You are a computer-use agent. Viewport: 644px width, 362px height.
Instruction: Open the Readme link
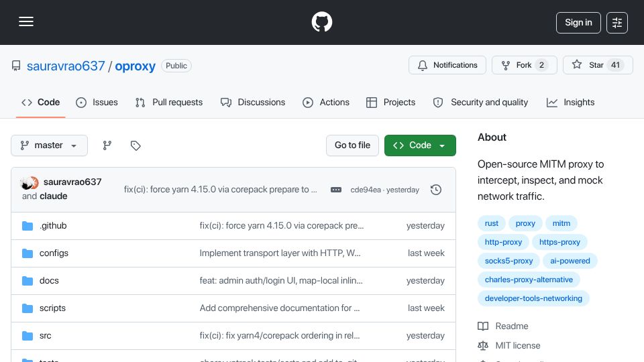point(512,326)
